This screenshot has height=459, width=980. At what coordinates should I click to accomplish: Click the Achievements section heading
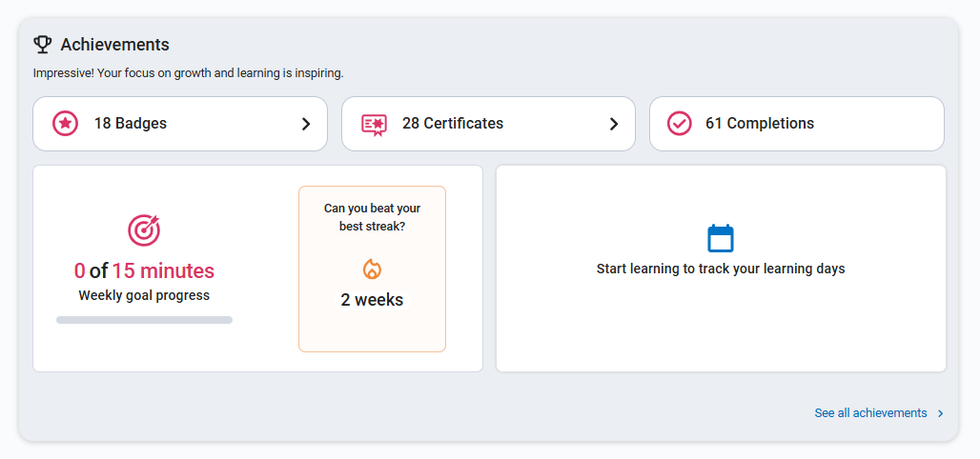tap(114, 45)
